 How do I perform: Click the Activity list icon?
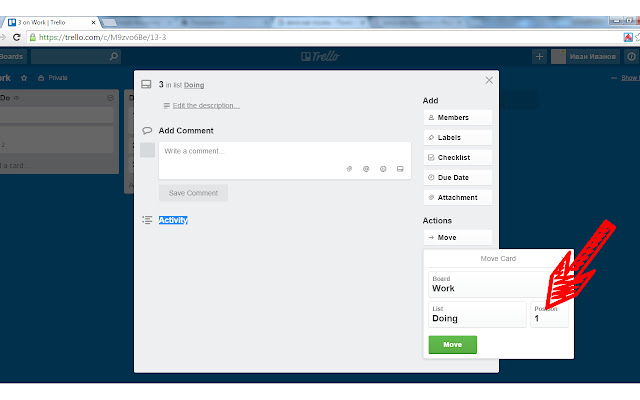(x=147, y=220)
